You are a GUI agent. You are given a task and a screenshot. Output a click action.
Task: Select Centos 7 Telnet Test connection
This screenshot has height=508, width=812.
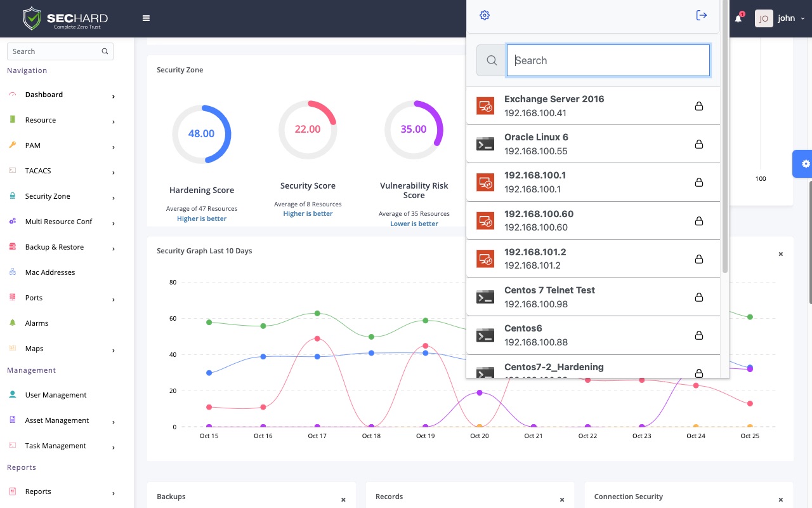pyautogui.click(x=549, y=297)
